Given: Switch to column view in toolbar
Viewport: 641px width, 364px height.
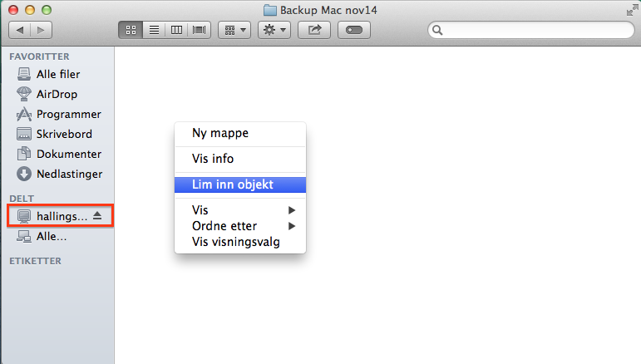Looking at the screenshot, I should [x=175, y=29].
